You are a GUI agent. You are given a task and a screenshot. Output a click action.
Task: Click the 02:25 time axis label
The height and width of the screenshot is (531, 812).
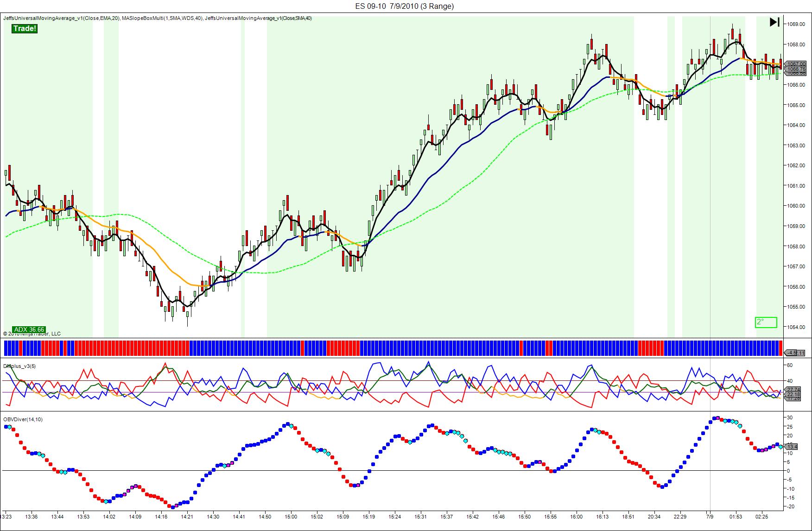pyautogui.click(x=761, y=516)
